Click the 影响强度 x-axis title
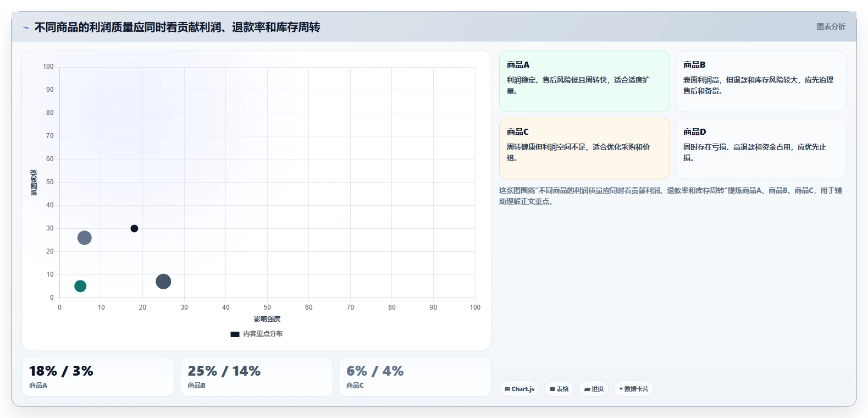 (267, 319)
